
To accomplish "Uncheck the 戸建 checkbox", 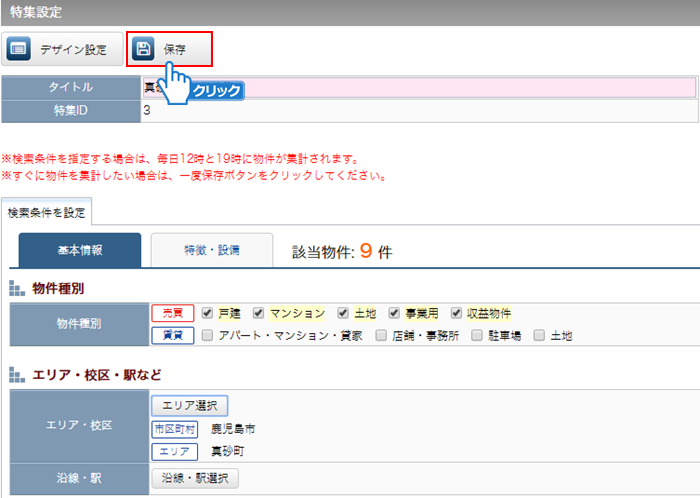I will pyautogui.click(x=207, y=312).
